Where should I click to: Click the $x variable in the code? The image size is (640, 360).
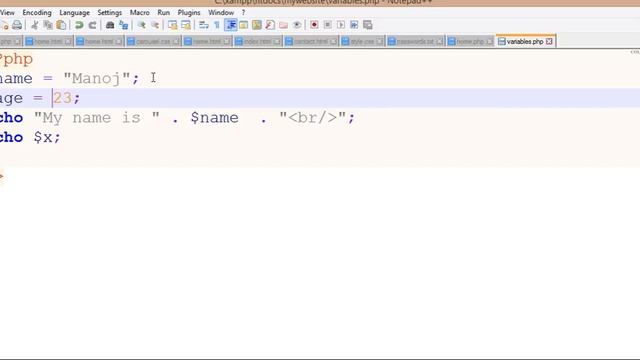[x=43, y=138]
